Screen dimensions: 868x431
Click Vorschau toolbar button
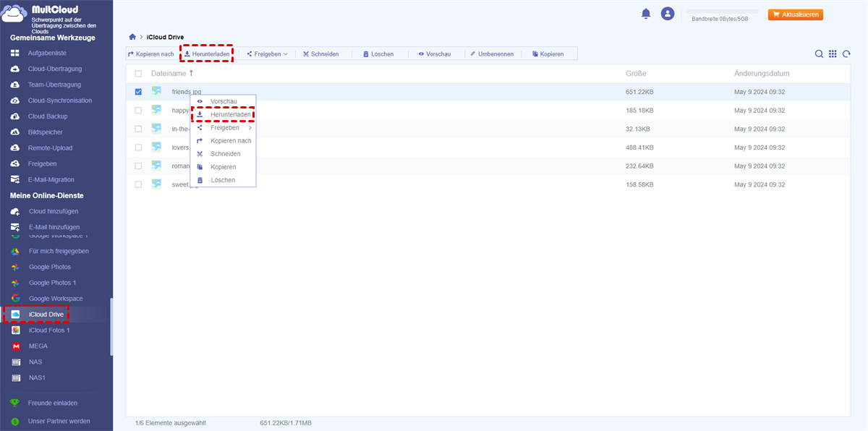434,54
